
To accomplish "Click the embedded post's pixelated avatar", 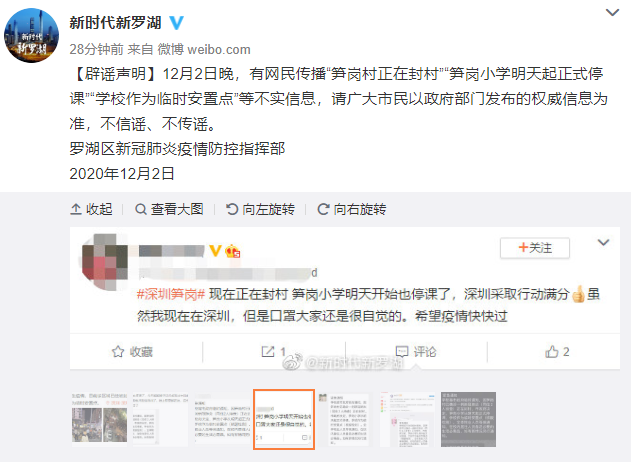I will (105, 262).
